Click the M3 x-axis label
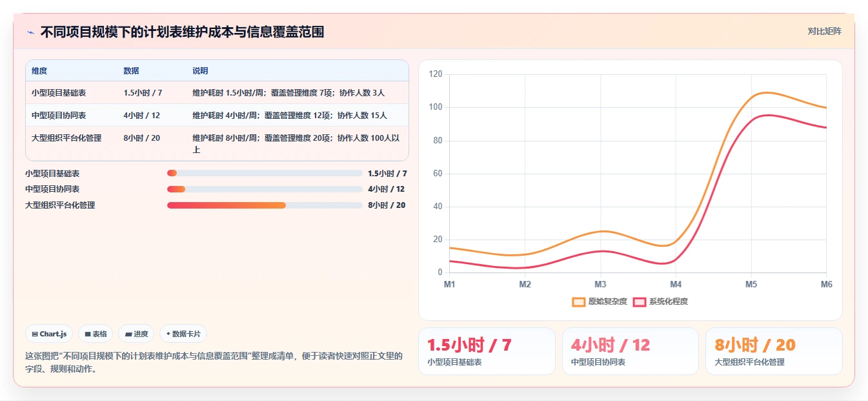Viewport: 868px width, 401px height. 600,284
